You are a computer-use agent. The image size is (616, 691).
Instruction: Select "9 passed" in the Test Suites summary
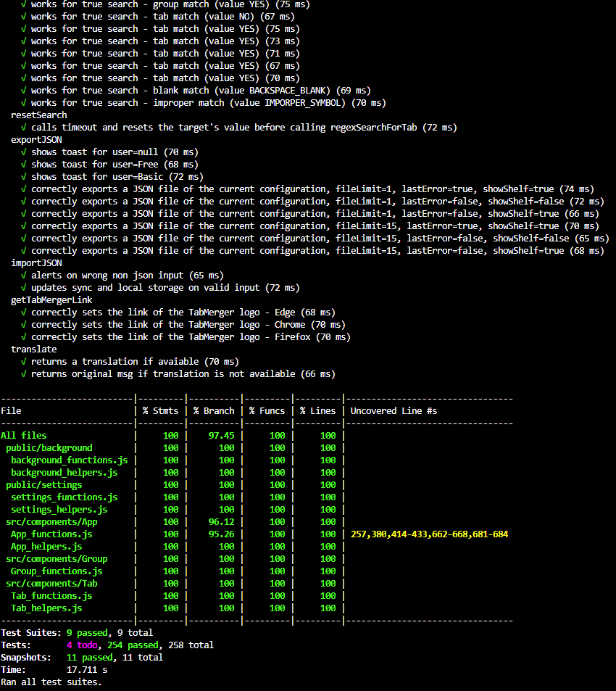87,633
